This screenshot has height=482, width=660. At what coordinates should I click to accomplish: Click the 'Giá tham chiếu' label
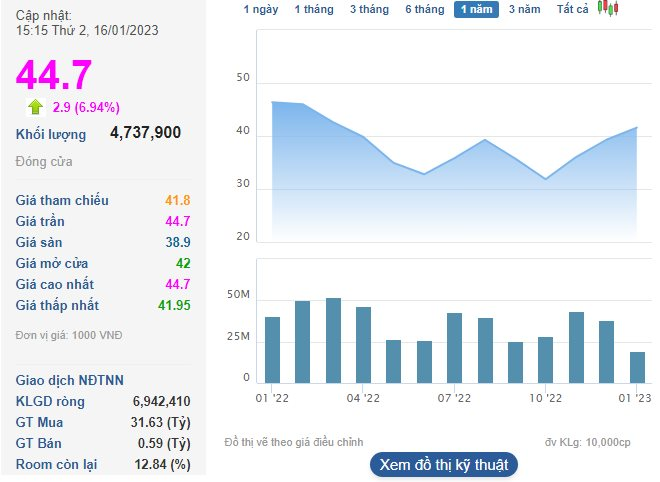[x=62, y=200]
